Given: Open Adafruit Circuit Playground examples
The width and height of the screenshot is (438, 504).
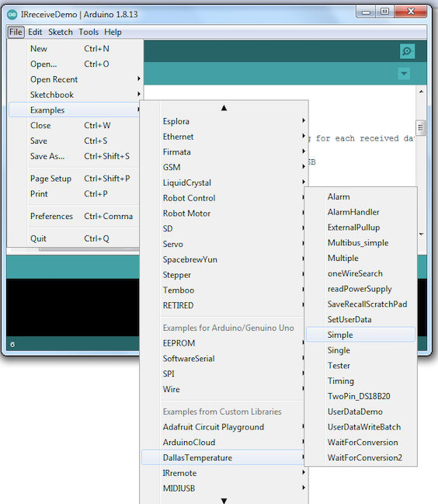Looking at the screenshot, I should coord(223,427).
